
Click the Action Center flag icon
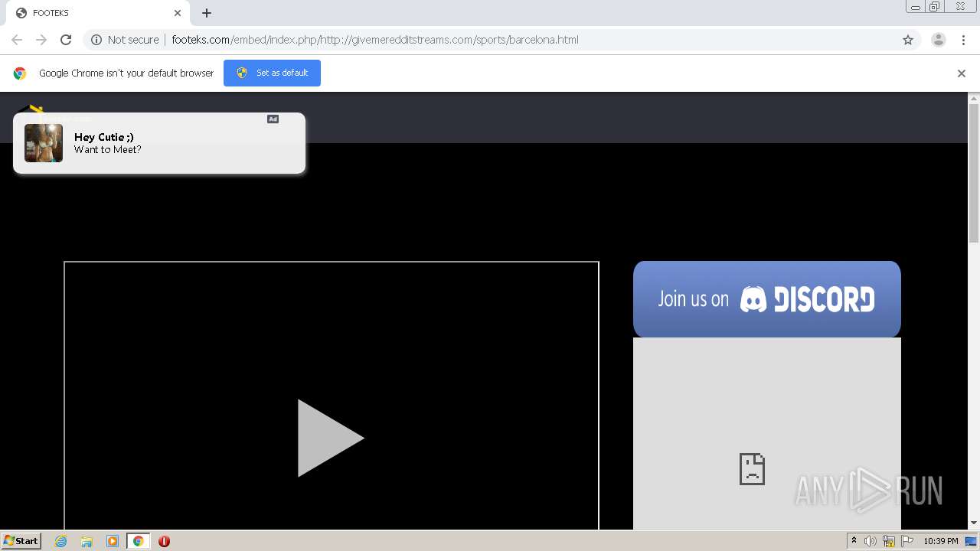tap(907, 541)
